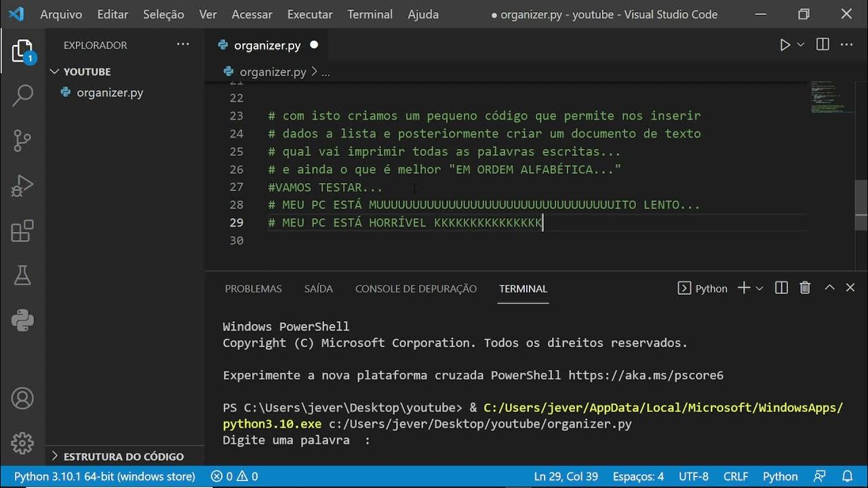Switch to the PROBLEMAS tab
This screenshot has height=488, width=868.
[253, 289]
